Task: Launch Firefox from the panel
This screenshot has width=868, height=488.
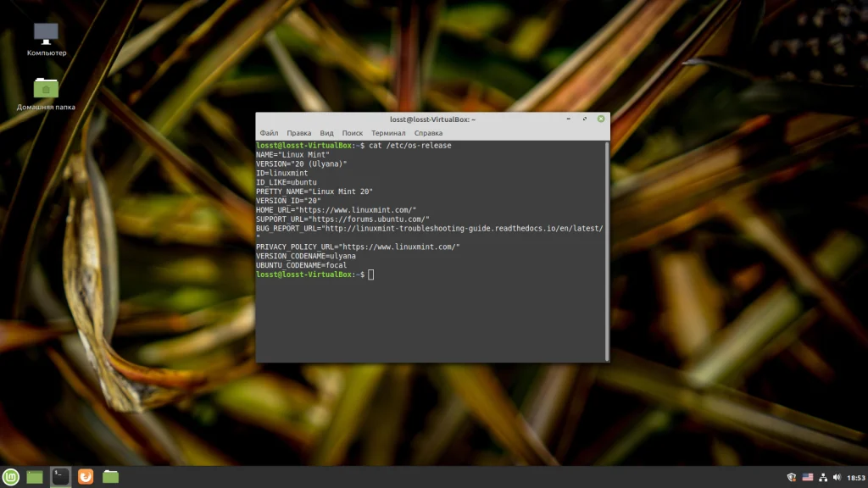Action: click(86, 476)
